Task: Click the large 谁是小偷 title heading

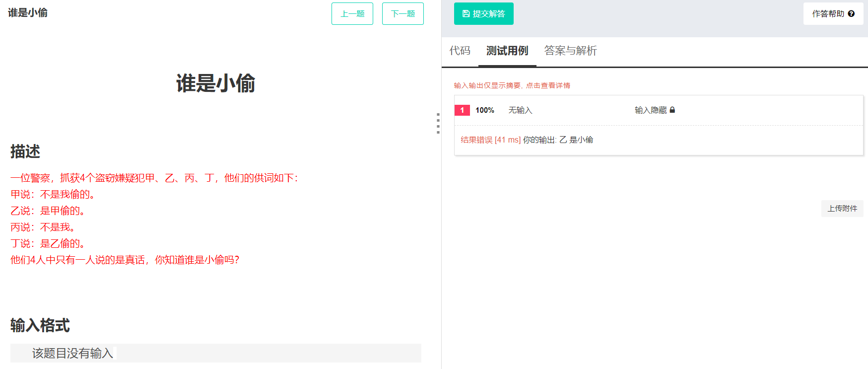Action: [215, 83]
